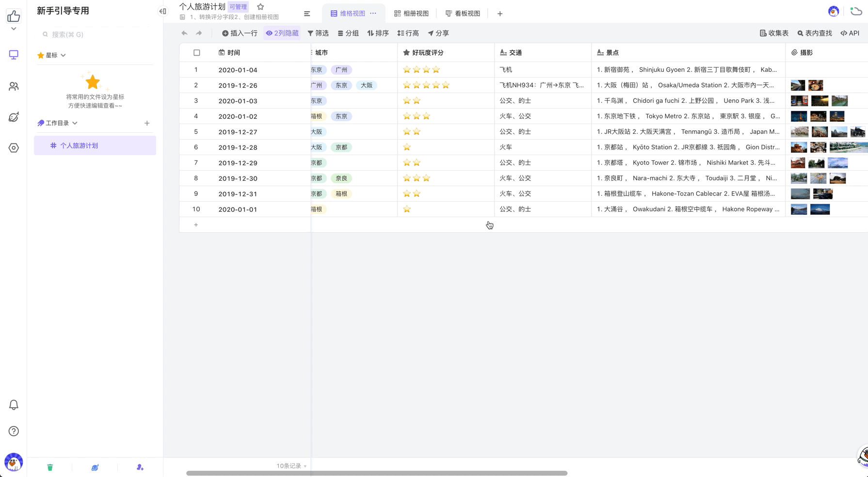Click the cloud sync status icon
The image size is (868, 477).
(x=856, y=11)
